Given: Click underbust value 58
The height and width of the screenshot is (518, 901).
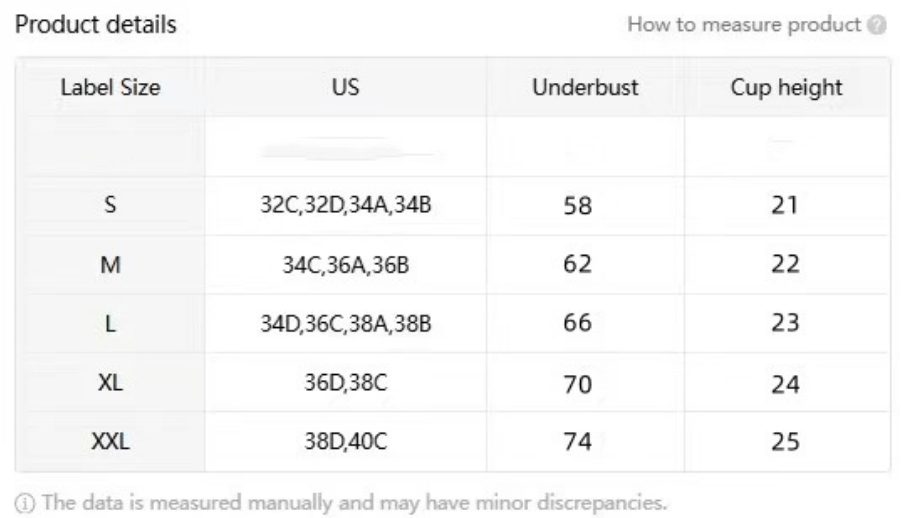Looking at the screenshot, I should [577, 206].
